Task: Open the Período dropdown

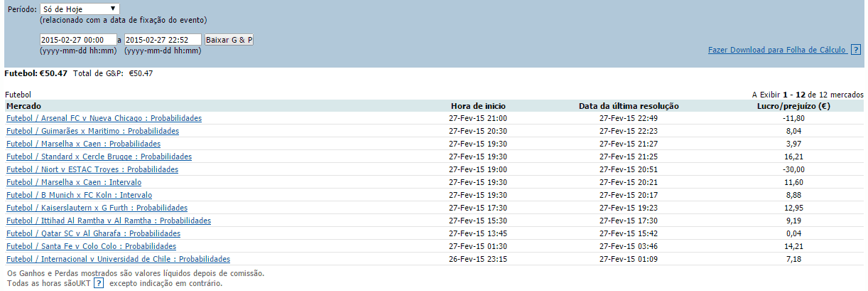Action: pos(80,9)
